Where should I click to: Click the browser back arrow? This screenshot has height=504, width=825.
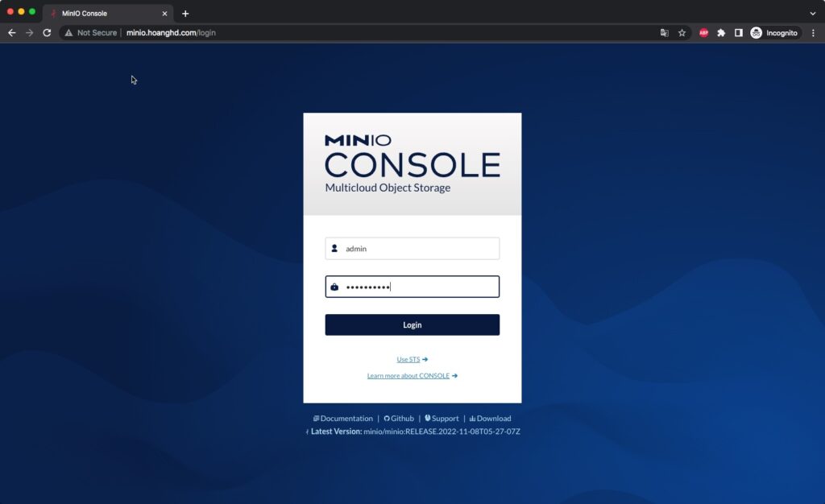(11, 32)
